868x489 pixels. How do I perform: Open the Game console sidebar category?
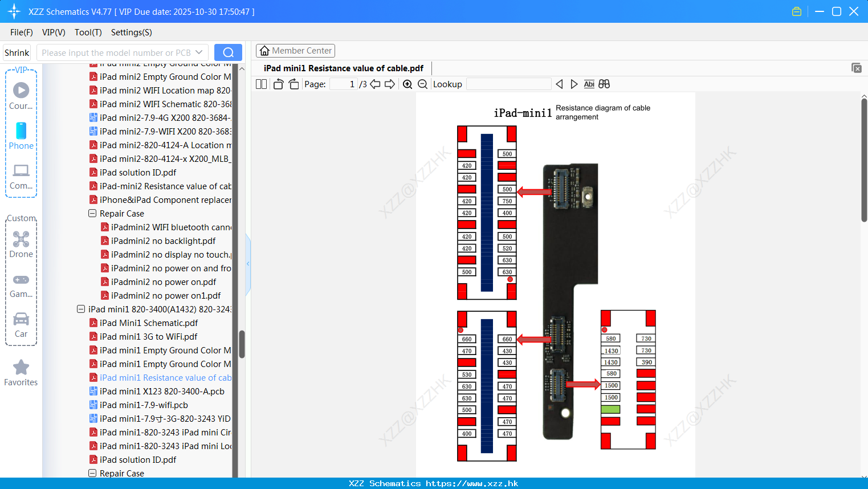coord(21,286)
